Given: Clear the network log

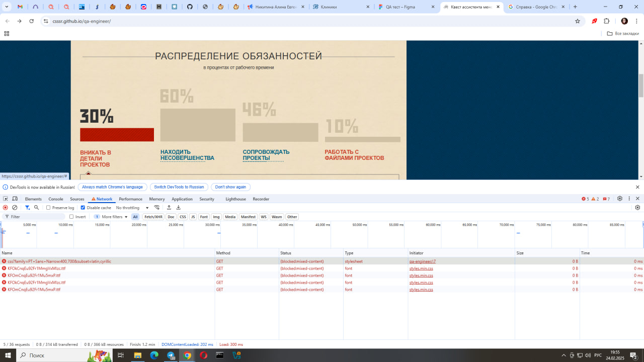Looking at the screenshot, I should coord(15,208).
